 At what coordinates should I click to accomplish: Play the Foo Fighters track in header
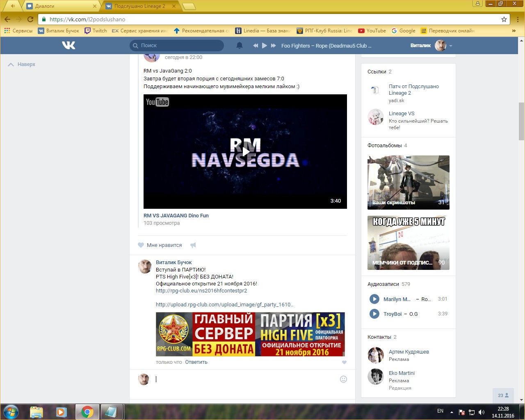[x=265, y=46]
